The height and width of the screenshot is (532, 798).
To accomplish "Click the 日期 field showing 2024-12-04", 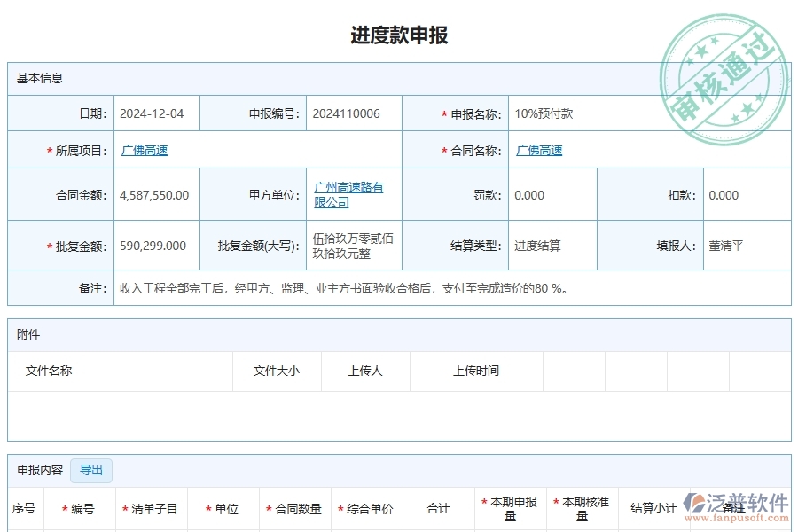I will (155, 112).
